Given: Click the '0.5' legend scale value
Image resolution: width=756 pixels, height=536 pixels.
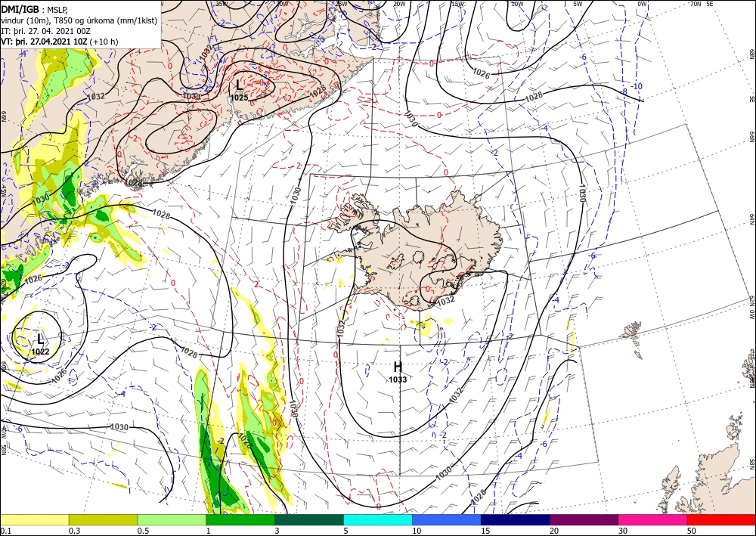Looking at the screenshot, I should coord(142,531).
